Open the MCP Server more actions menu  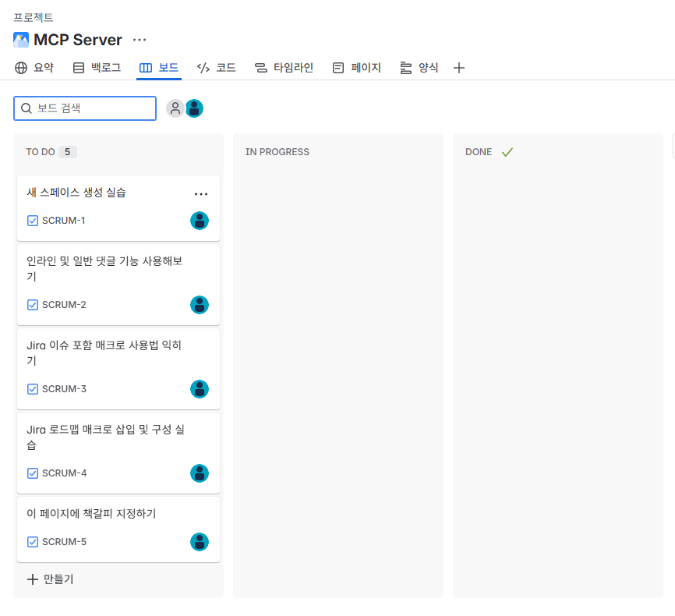(140, 40)
